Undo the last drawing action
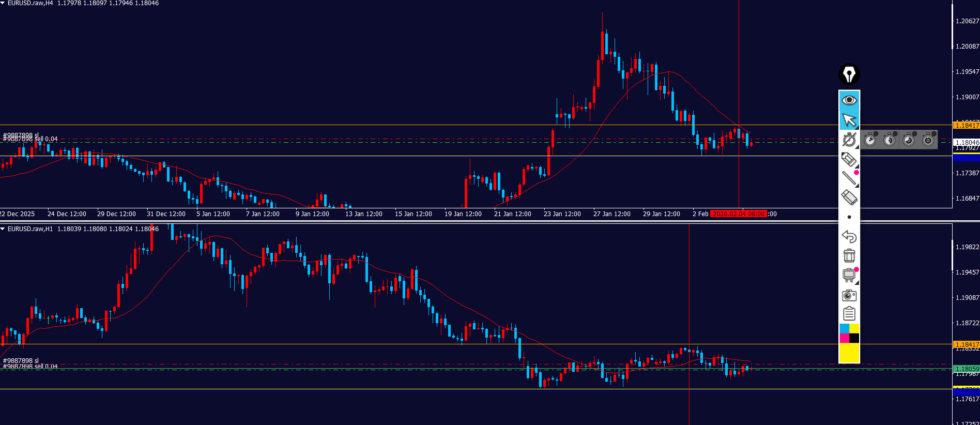 pyautogui.click(x=849, y=237)
